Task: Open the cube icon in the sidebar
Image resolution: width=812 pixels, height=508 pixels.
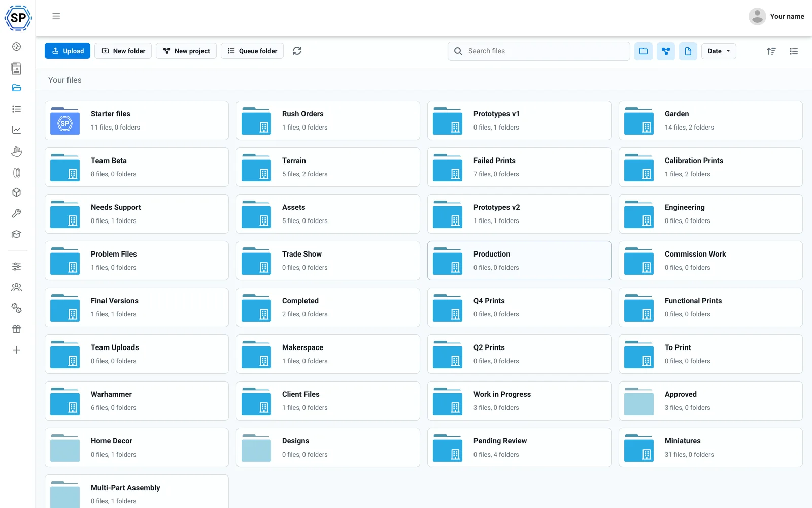Action: pyautogui.click(x=16, y=193)
